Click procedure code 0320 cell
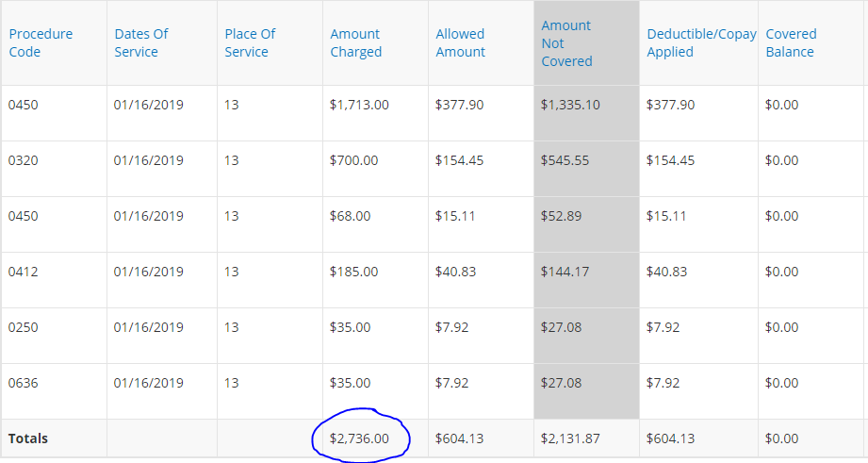The height and width of the screenshot is (463, 868). (x=24, y=160)
